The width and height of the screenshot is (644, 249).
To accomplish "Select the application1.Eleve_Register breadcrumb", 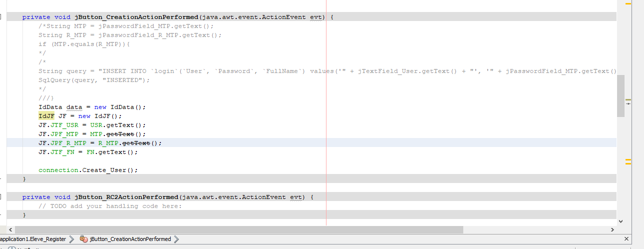I will point(33,239).
